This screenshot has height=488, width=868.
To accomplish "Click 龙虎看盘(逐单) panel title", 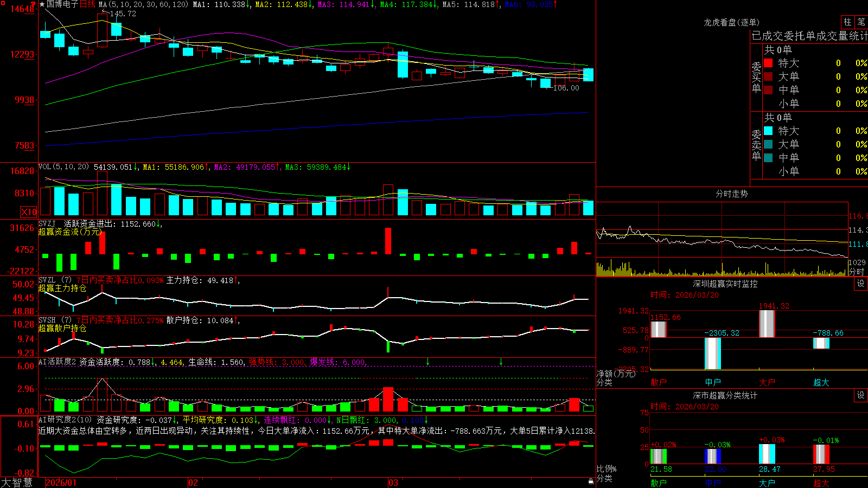I will [x=731, y=22].
